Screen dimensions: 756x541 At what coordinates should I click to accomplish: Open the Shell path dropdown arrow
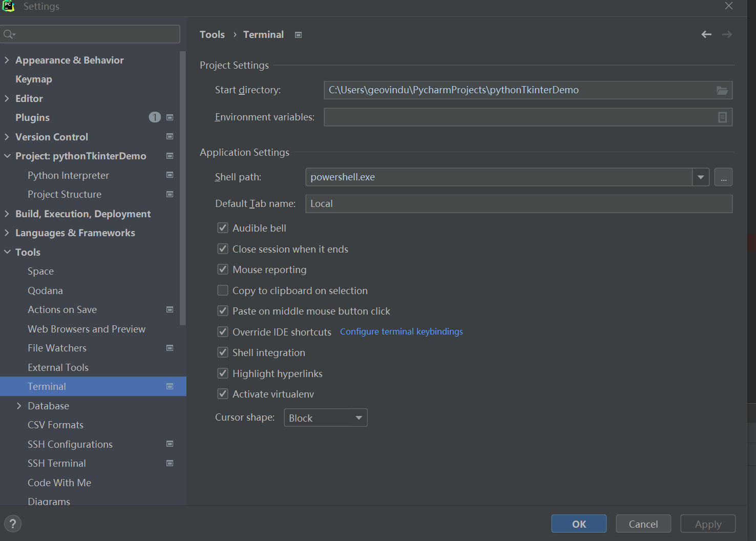pyautogui.click(x=700, y=177)
